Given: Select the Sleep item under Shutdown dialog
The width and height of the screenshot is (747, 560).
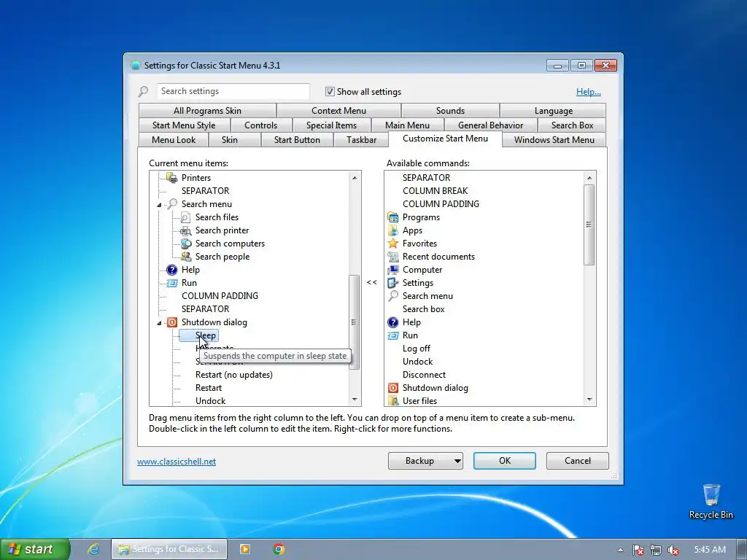Looking at the screenshot, I should [205, 335].
